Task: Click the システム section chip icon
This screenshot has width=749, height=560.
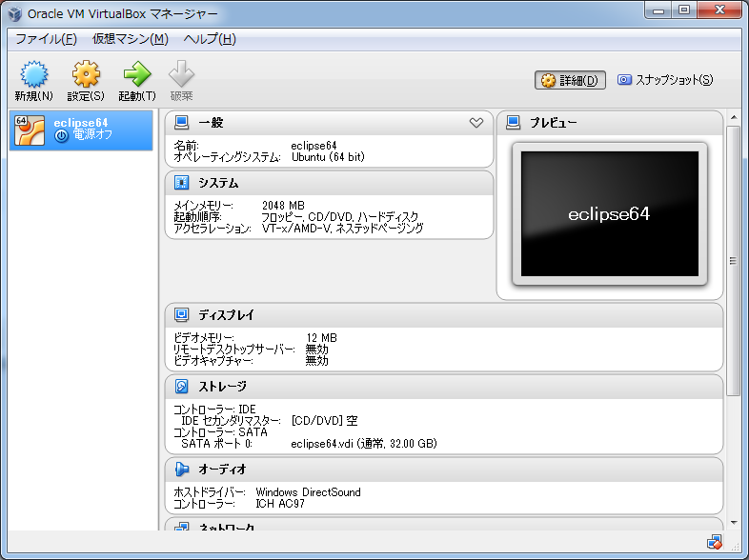Action: pyautogui.click(x=182, y=183)
